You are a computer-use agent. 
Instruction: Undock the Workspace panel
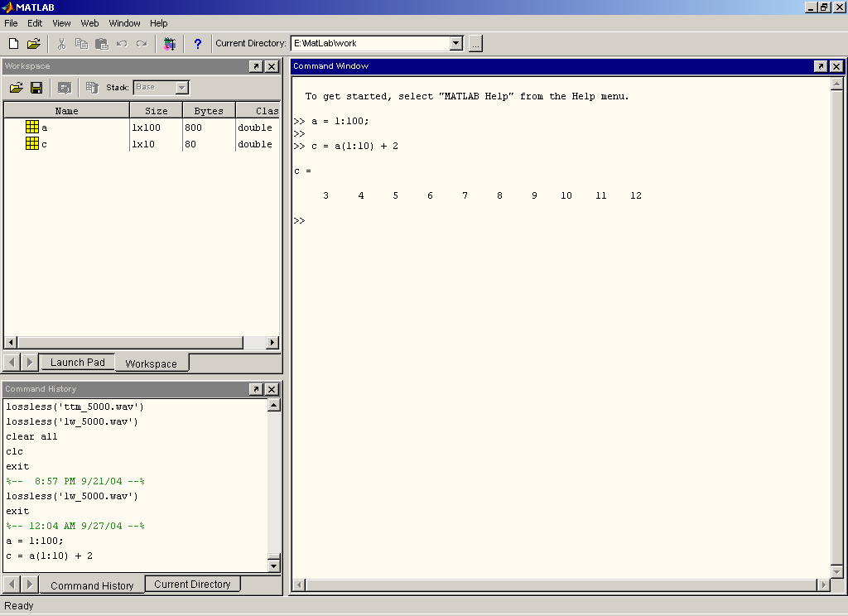coord(256,66)
